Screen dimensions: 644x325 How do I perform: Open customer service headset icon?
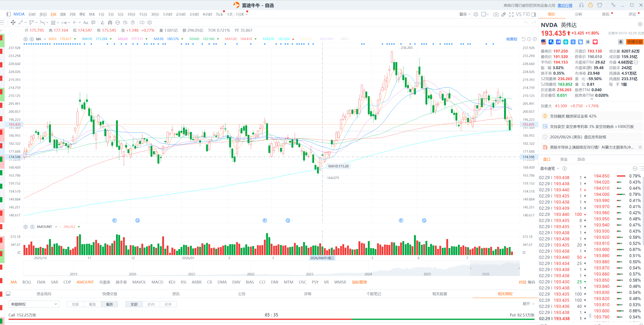(x=581, y=5)
